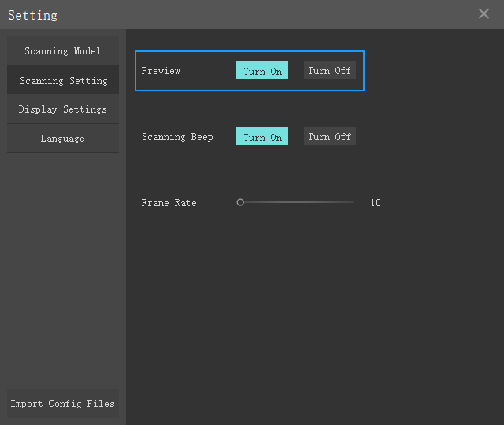Click the Import Config Files button
504x425 pixels.
click(63, 403)
